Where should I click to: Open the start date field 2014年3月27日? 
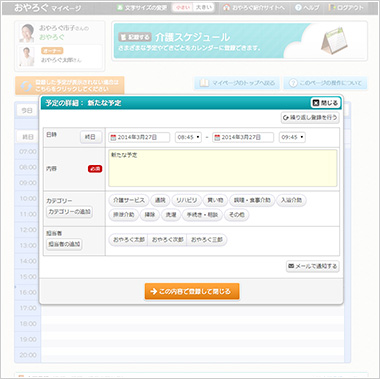(x=139, y=137)
